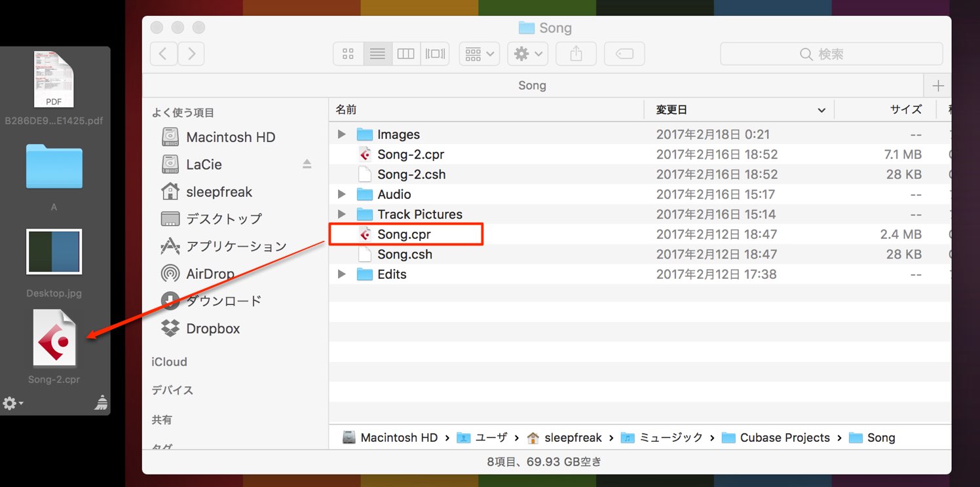Expand the Edits folder disclosure triangle

tap(341, 274)
